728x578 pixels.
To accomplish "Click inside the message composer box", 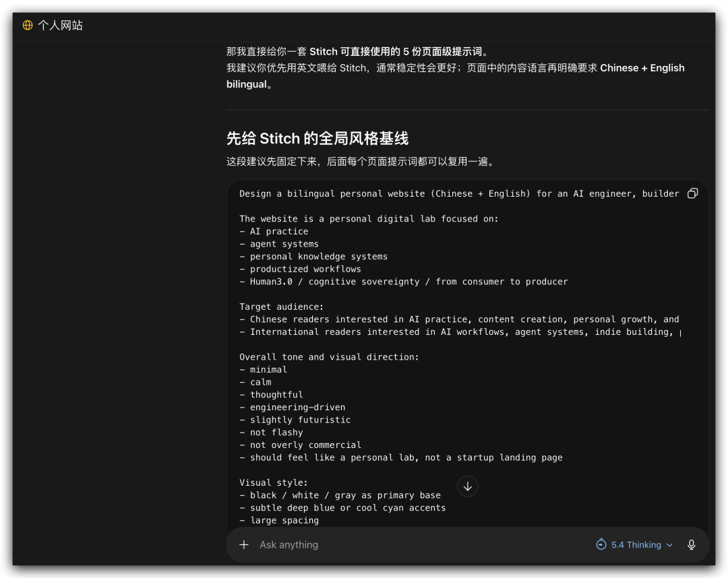I will 404,544.
